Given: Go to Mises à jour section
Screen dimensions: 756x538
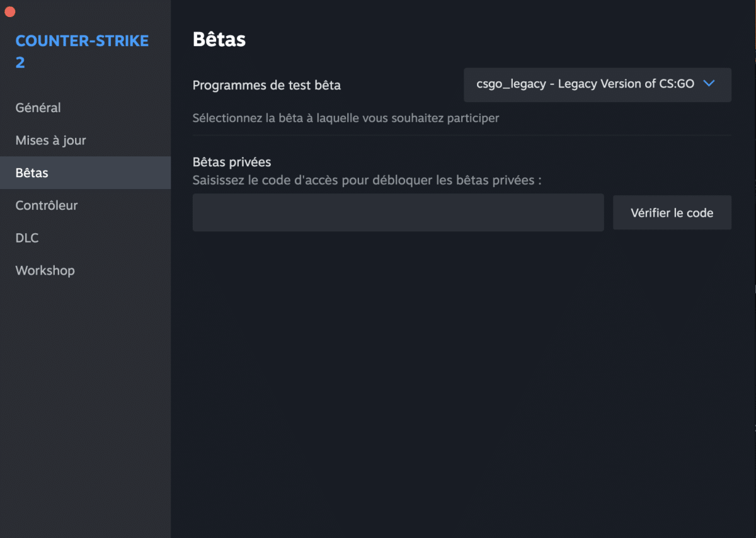Looking at the screenshot, I should (x=85, y=140).
